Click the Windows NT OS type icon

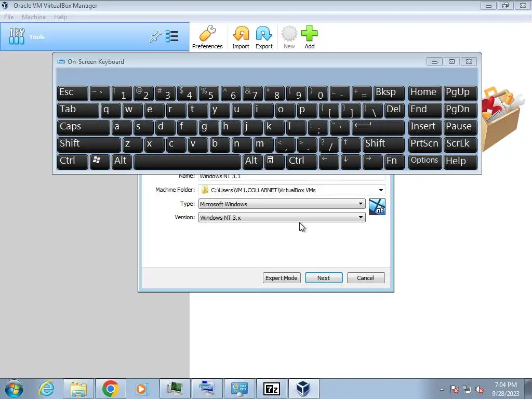(x=377, y=207)
